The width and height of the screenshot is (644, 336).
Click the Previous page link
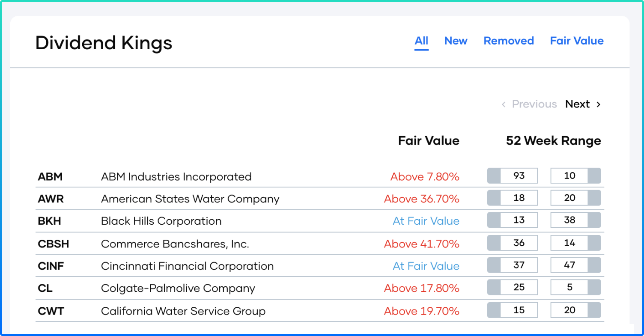(x=534, y=104)
